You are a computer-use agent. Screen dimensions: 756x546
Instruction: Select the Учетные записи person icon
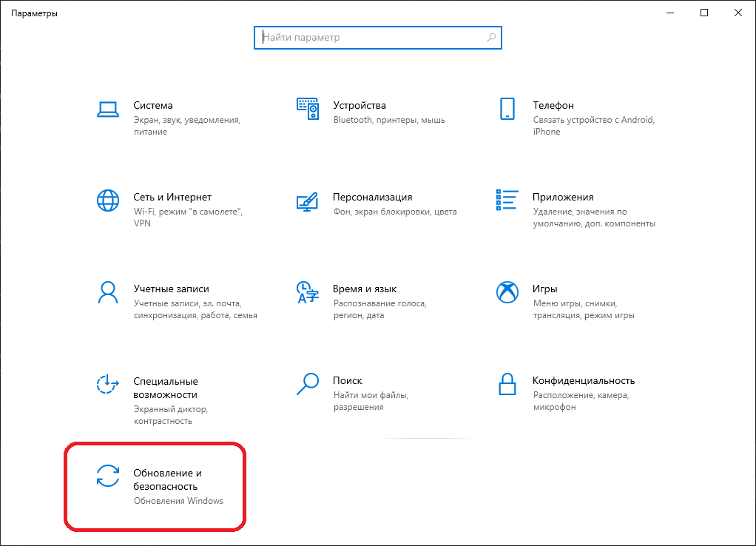pos(108,292)
